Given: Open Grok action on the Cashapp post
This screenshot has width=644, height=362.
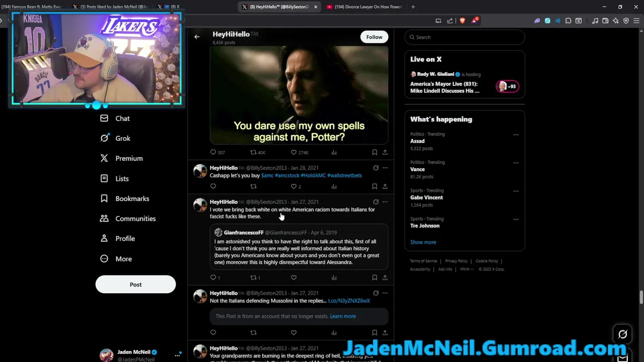Looking at the screenshot, I should click(x=376, y=168).
